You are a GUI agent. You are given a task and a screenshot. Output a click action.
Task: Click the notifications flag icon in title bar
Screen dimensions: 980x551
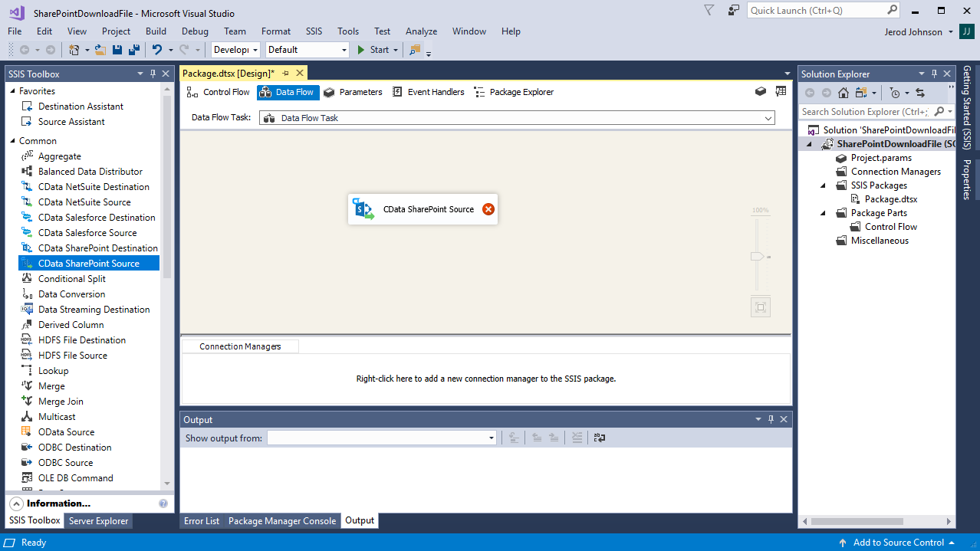709,11
